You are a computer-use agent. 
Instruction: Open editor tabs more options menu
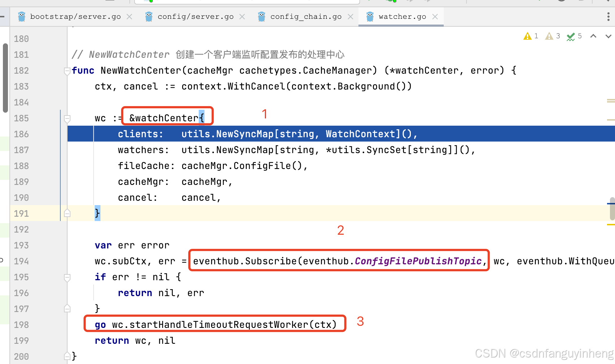[x=608, y=17]
